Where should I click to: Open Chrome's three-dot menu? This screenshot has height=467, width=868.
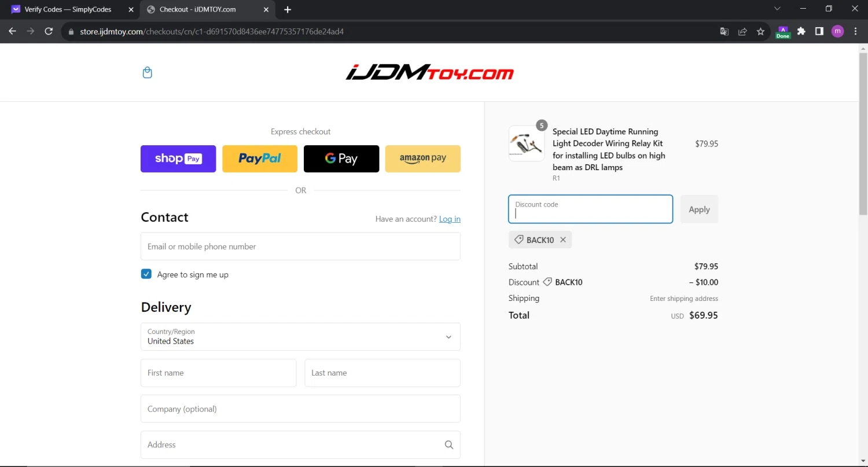pos(855,31)
